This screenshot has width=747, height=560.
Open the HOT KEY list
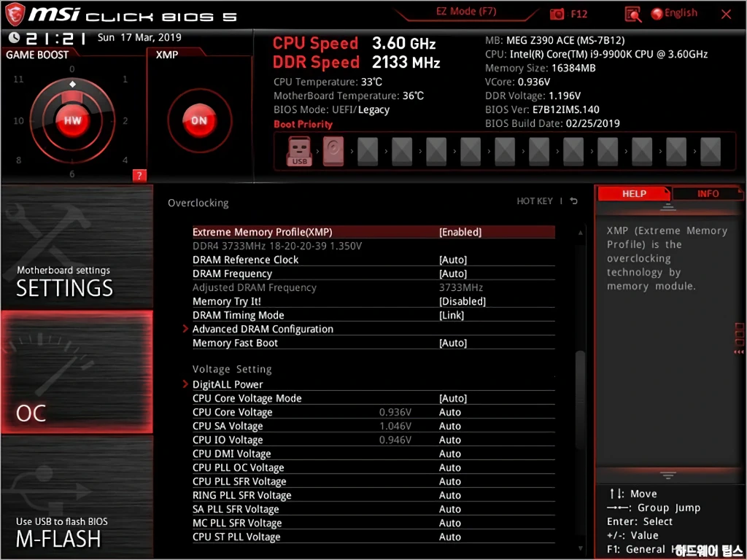pos(535,201)
